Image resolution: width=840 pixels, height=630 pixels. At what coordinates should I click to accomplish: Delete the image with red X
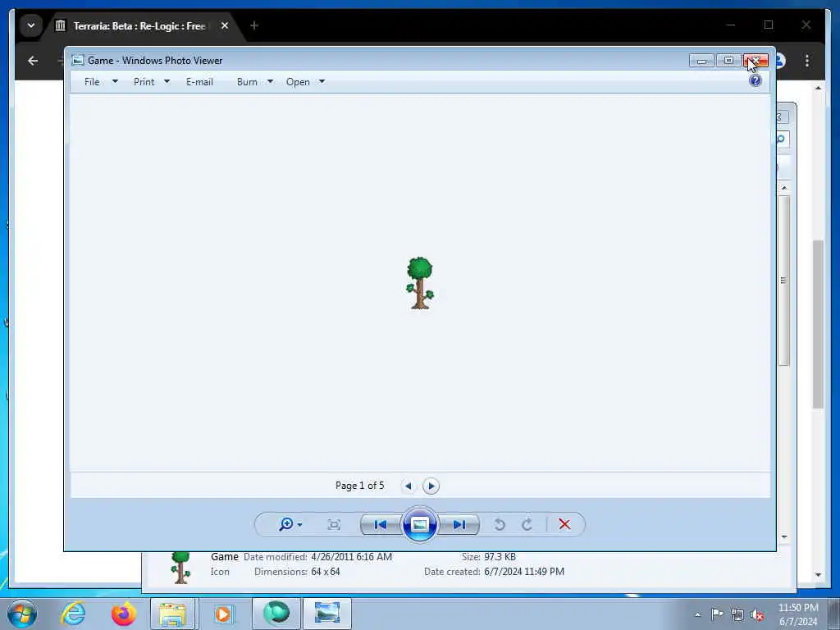[564, 524]
